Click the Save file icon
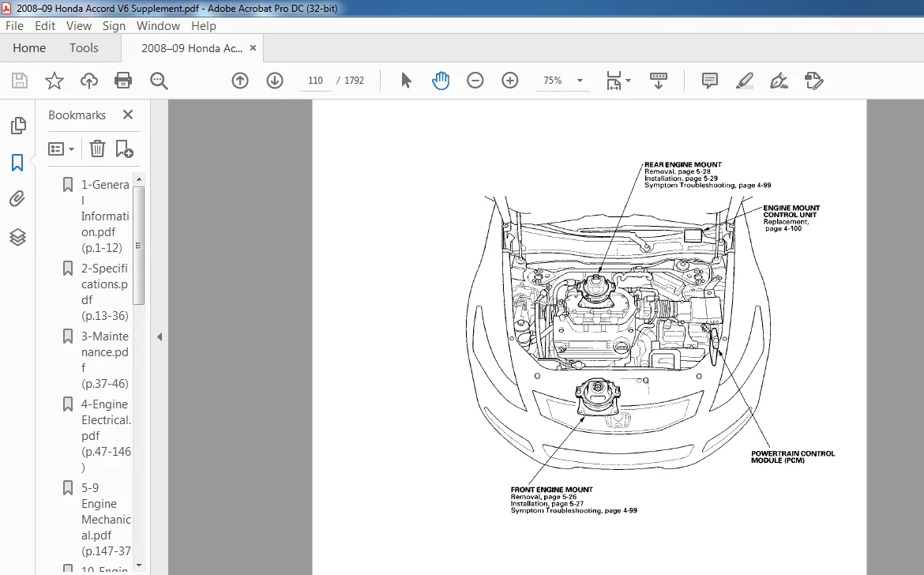Image resolution: width=924 pixels, height=575 pixels. (20, 81)
